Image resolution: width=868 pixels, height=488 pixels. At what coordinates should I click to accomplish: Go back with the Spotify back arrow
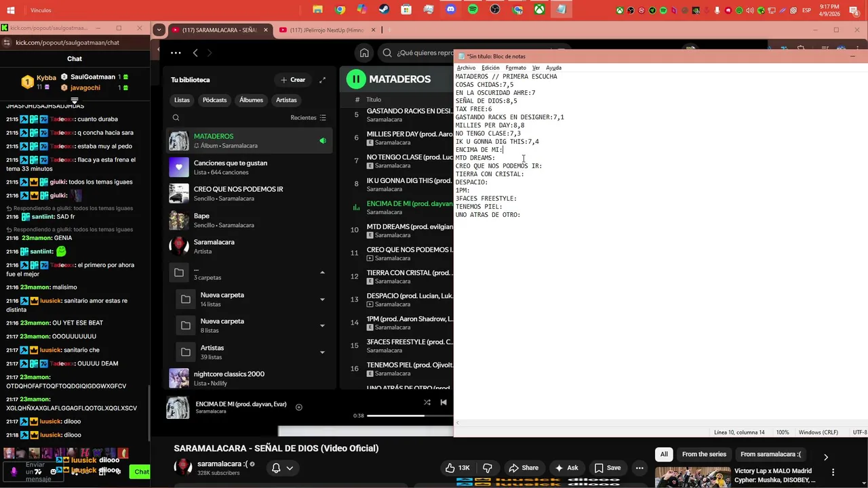tap(195, 53)
